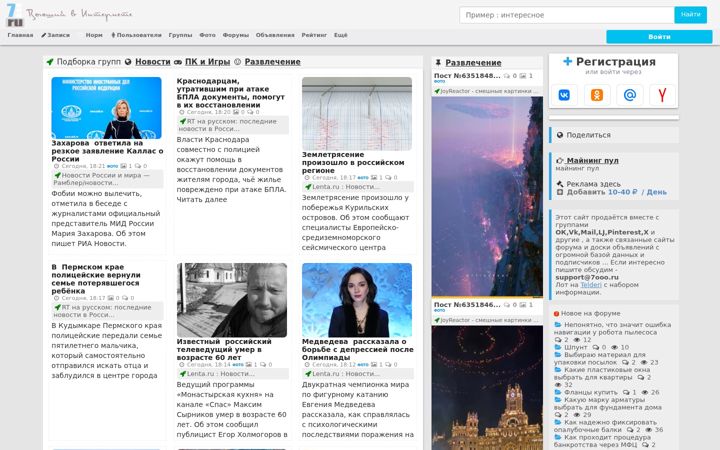Image resolution: width=720 pixels, height=450 pixels.
Task: Click the gamepad icon before ПК и Игры
Action: [x=178, y=62]
